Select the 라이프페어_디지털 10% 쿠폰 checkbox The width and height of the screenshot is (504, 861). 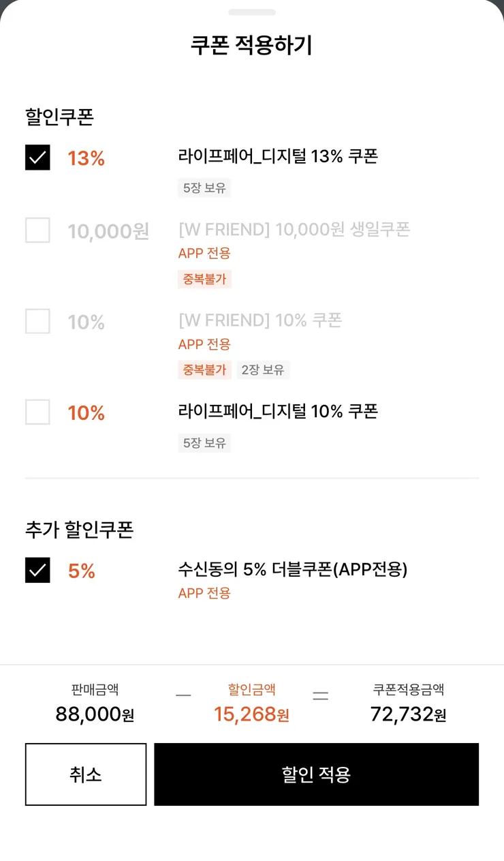tap(37, 412)
